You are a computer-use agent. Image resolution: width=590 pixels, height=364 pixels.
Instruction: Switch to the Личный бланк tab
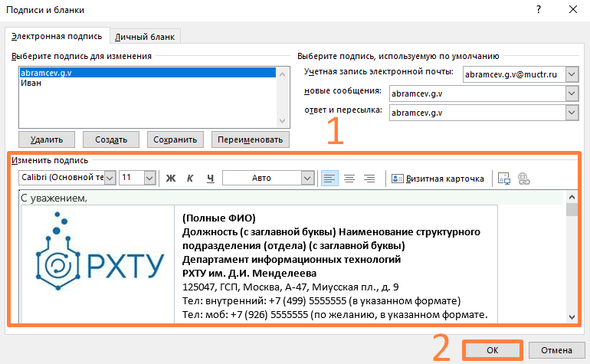tap(145, 37)
